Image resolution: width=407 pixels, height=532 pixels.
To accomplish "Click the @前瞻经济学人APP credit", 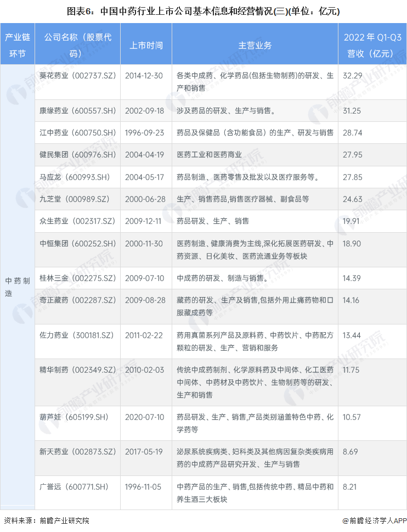I will (374, 520).
